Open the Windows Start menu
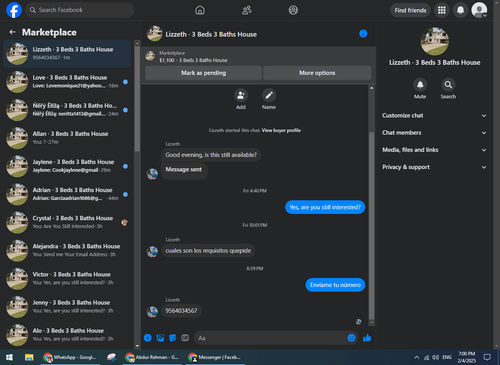Screen dimensions: 500x365 click(9, 357)
